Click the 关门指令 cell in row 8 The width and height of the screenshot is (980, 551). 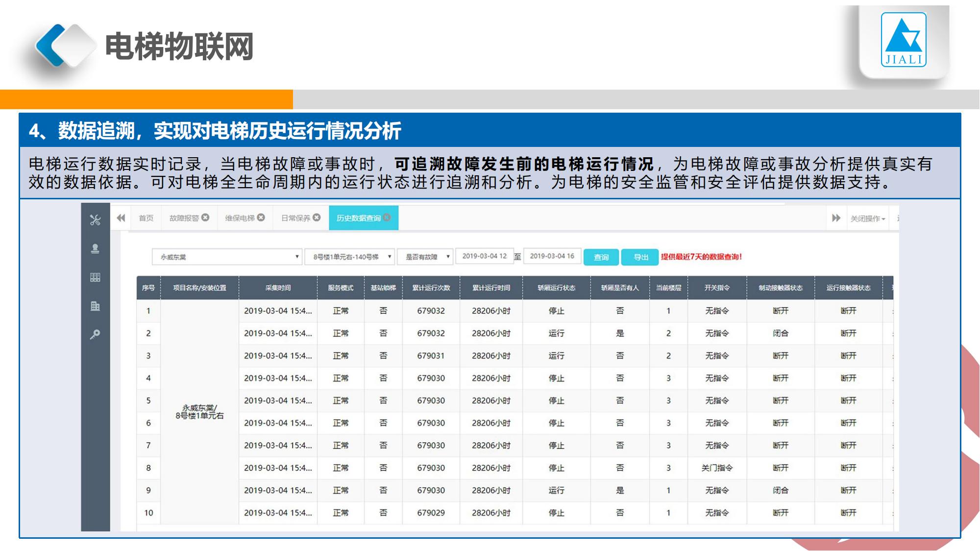coord(717,468)
